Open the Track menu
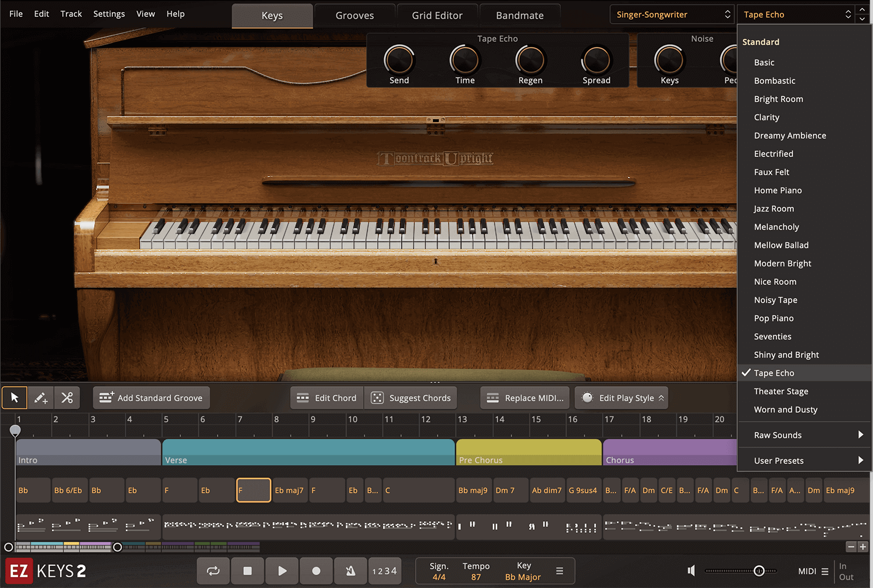Screen dimensions: 873x588 point(71,14)
